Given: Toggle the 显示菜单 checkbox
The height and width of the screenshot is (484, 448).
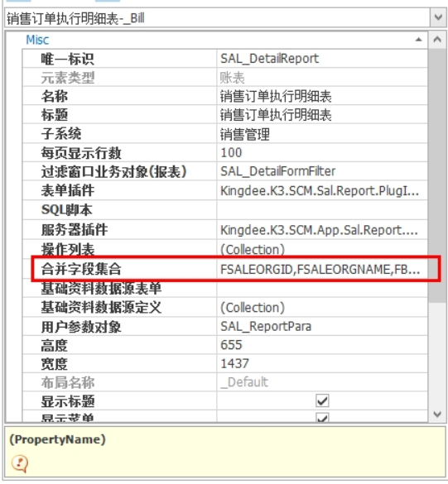Looking at the screenshot, I should 322,417.
